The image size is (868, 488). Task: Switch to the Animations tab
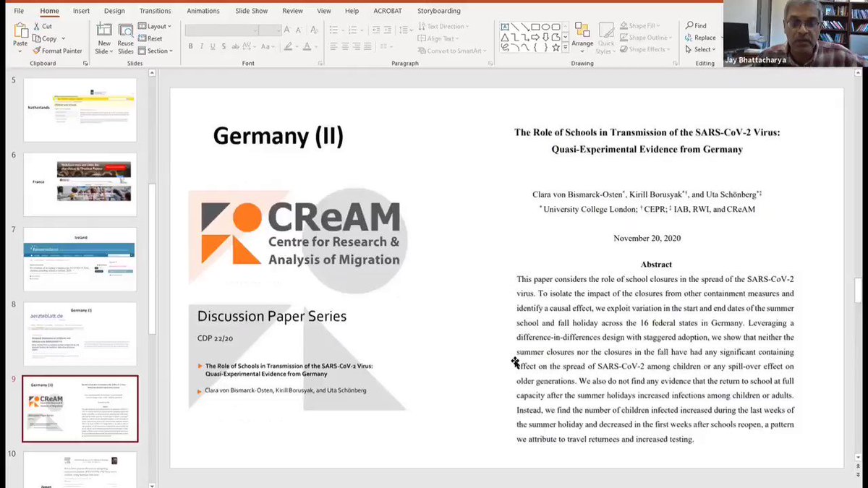pyautogui.click(x=205, y=11)
